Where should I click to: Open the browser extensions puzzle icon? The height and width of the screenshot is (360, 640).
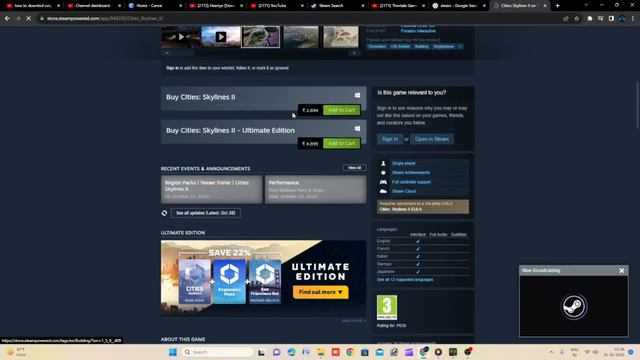coord(590,18)
